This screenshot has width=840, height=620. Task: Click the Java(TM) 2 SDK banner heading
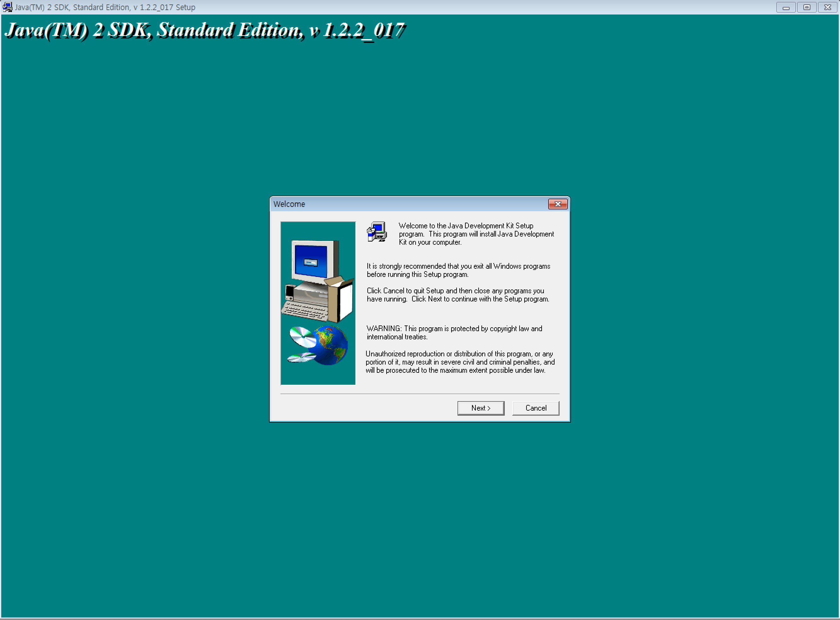click(x=205, y=30)
